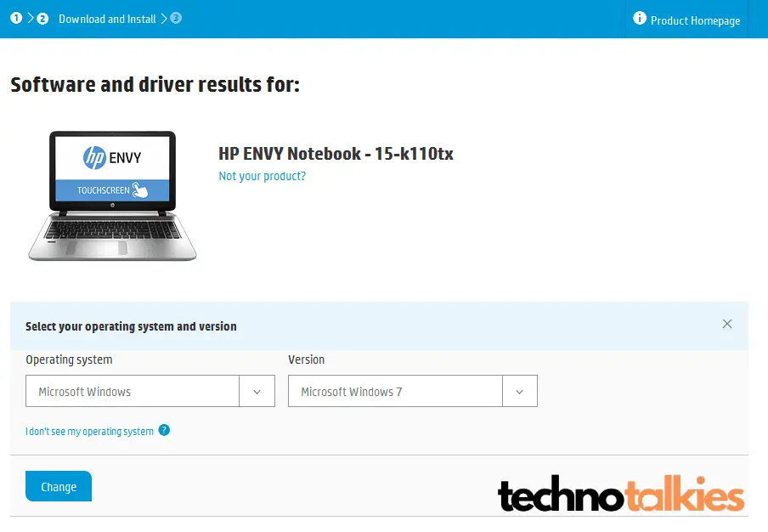The image size is (768, 532).
Task: Jump to step 3 circle
Action: point(176,18)
